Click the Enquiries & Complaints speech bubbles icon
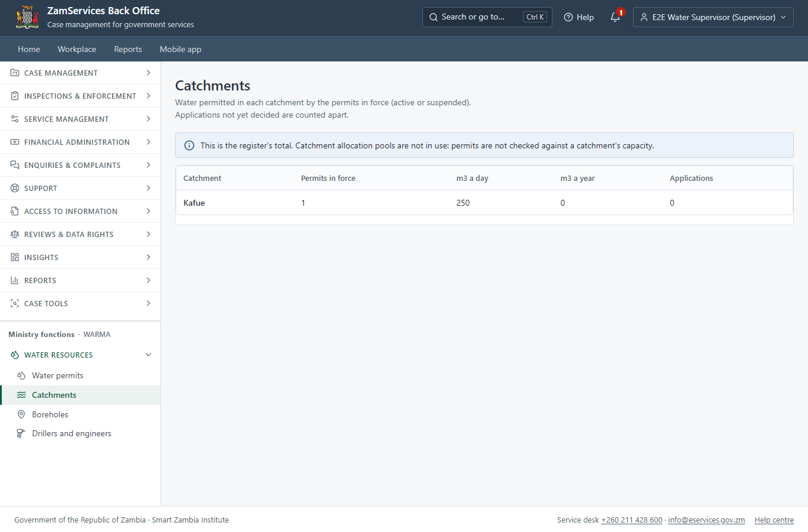This screenshot has width=808, height=532. tap(15, 165)
